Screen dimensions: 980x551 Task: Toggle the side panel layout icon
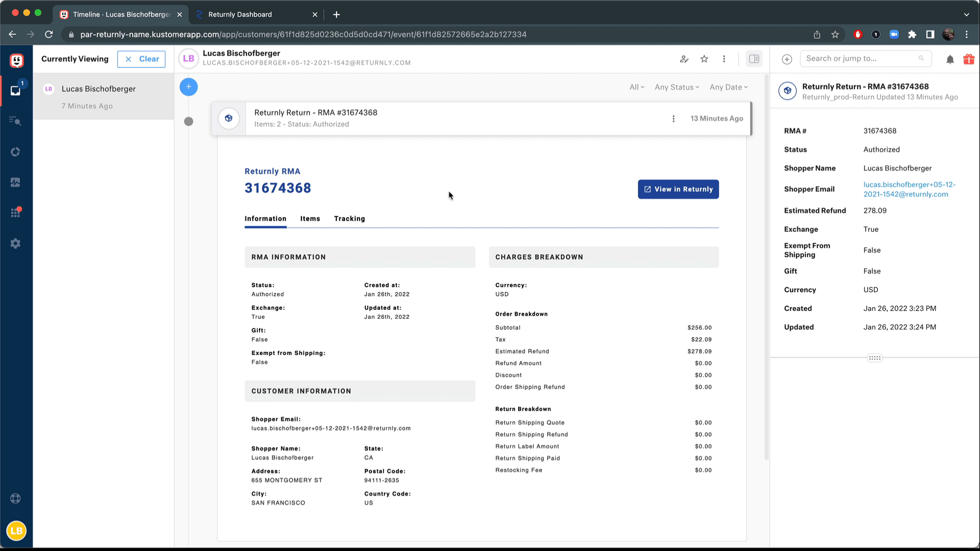coord(754,59)
